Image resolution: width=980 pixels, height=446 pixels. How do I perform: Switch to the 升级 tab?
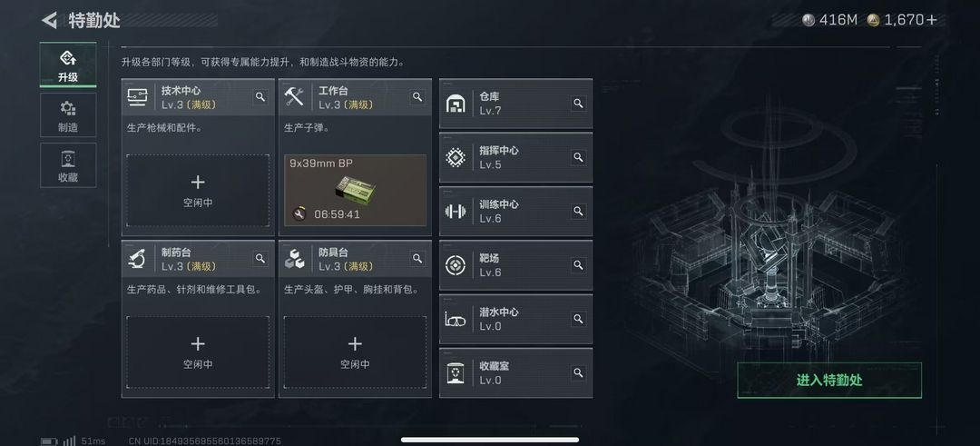[68, 65]
